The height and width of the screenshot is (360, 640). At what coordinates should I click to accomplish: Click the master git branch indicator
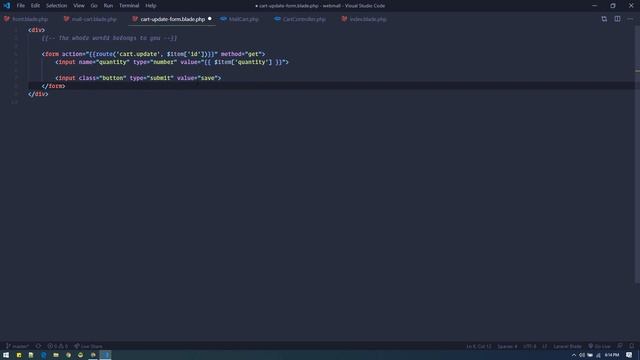(x=17, y=346)
